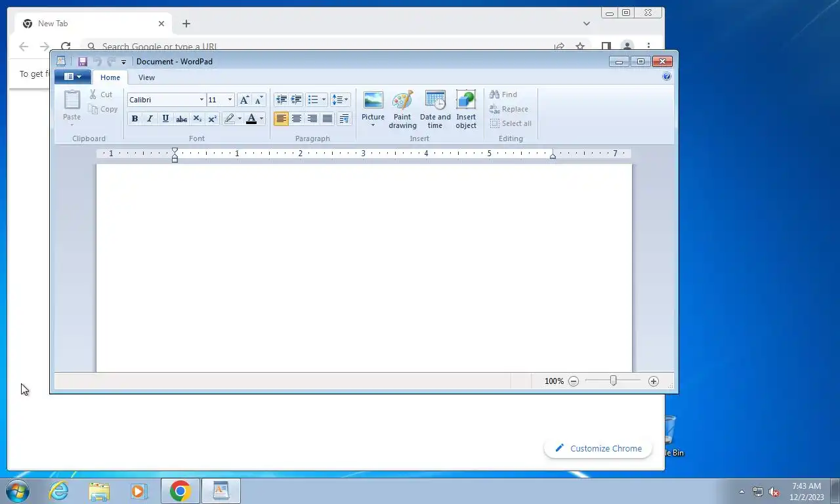Open Internet Explorer from taskbar
This screenshot has width=840, height=504.
59,491
